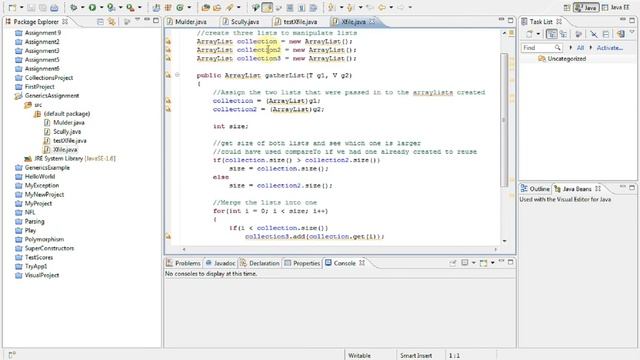Screen dimensions: 640x360
Task: Click the Collapse All icon in Task List
Action: 606,34
